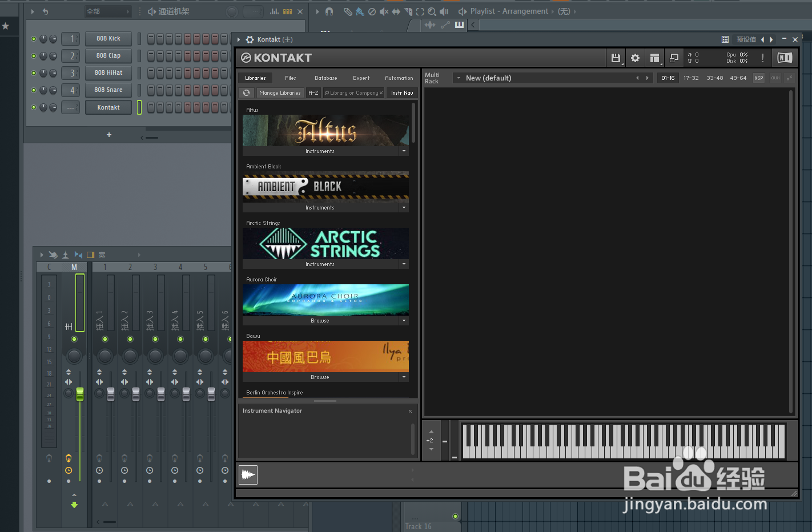Mute mixer insert 1 track LED
Screen dimensions: 812x532
[105, 339]
